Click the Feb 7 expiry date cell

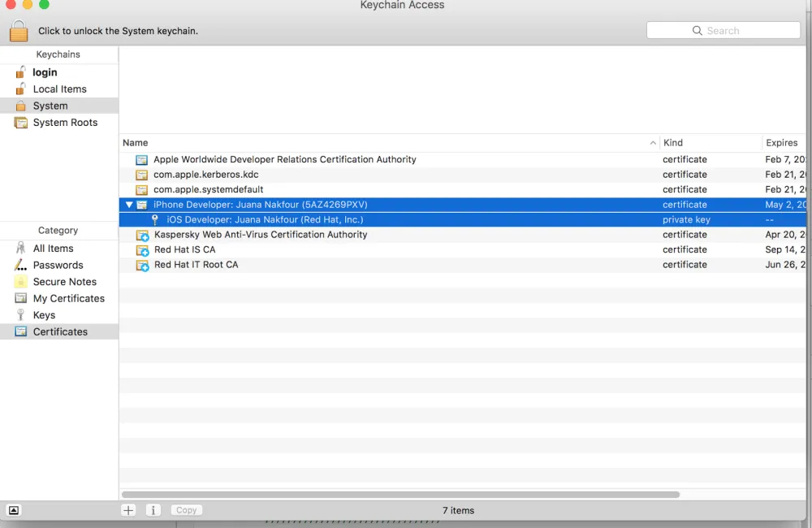(785, 159)
